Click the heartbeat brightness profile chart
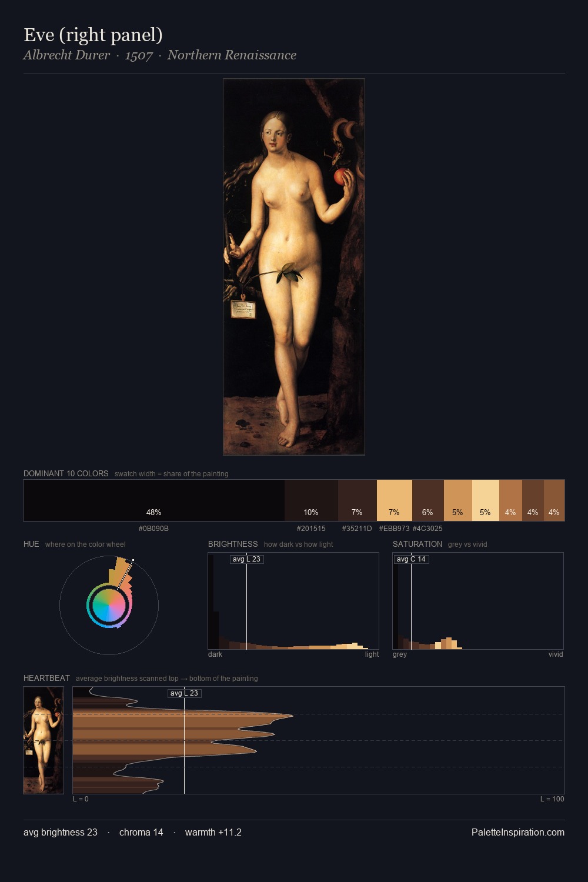 [x=319, y=740]
